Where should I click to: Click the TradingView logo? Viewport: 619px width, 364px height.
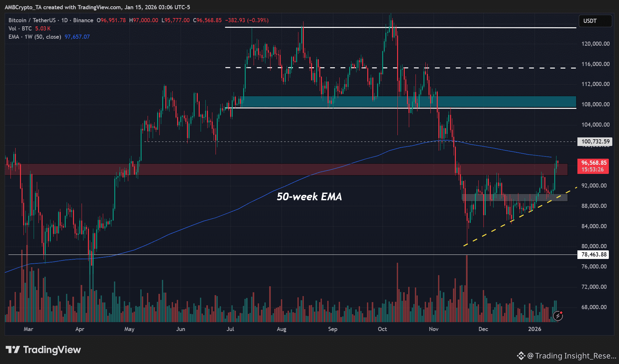pos(43,350)
